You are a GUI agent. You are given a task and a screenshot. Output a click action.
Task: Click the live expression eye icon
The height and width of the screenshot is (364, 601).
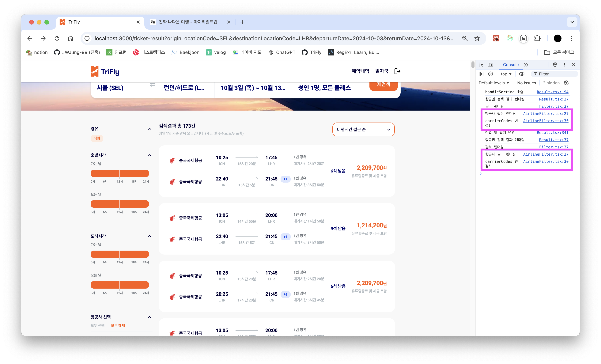pos(522,74)
